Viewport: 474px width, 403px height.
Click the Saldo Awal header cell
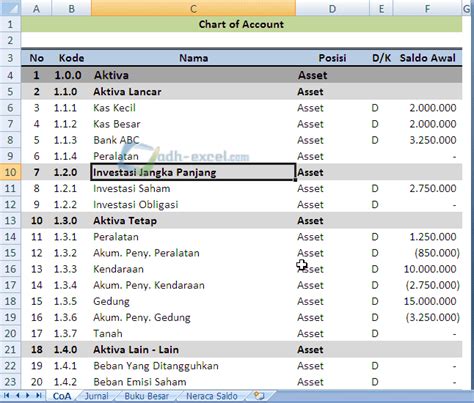click(x=427, y=58)
